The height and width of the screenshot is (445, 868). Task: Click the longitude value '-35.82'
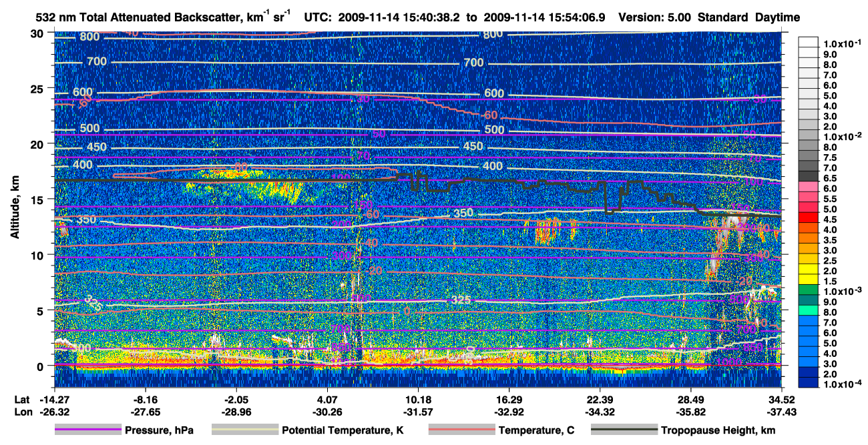click(692, 412)
